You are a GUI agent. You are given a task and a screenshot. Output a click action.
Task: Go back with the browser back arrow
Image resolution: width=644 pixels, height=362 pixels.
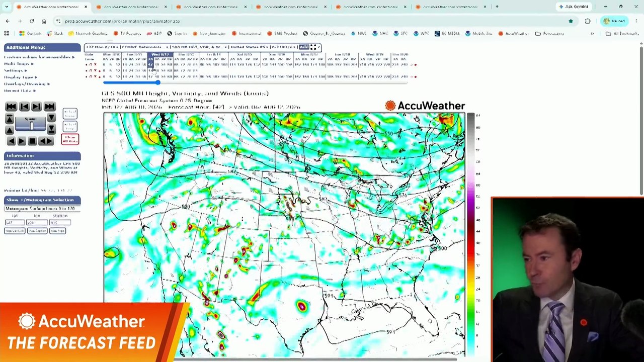[8, 21]
